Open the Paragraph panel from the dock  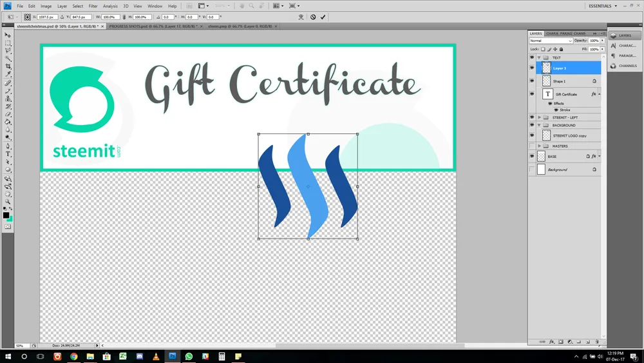click(624, 55)
